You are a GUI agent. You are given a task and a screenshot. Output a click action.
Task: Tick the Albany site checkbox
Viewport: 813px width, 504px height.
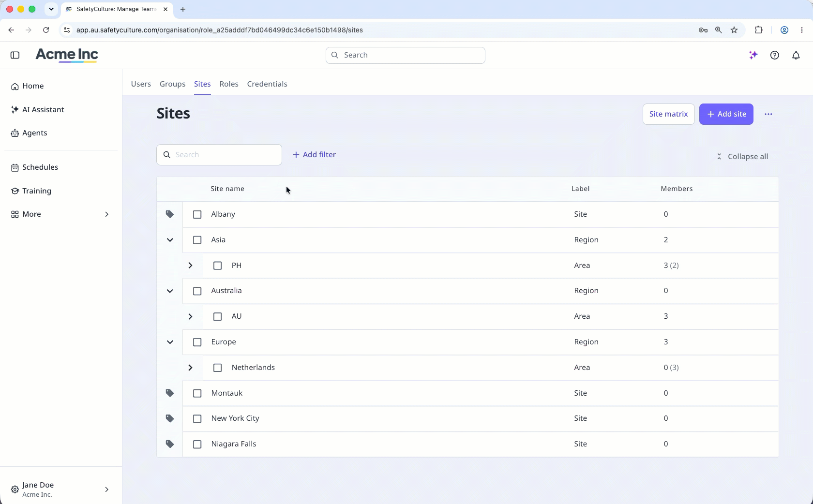point(197,214)
